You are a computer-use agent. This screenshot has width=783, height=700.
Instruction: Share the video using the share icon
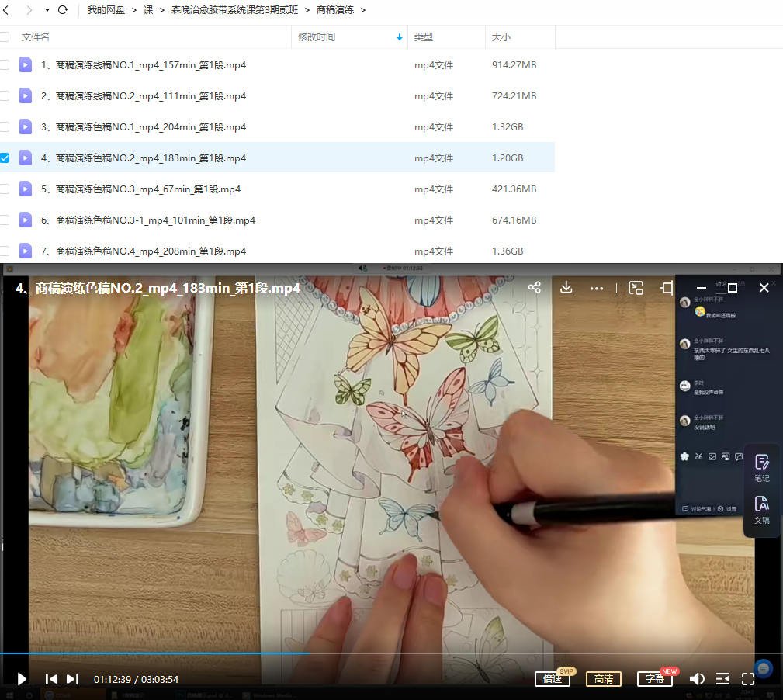pyautogui.click(x=535, y=287)
